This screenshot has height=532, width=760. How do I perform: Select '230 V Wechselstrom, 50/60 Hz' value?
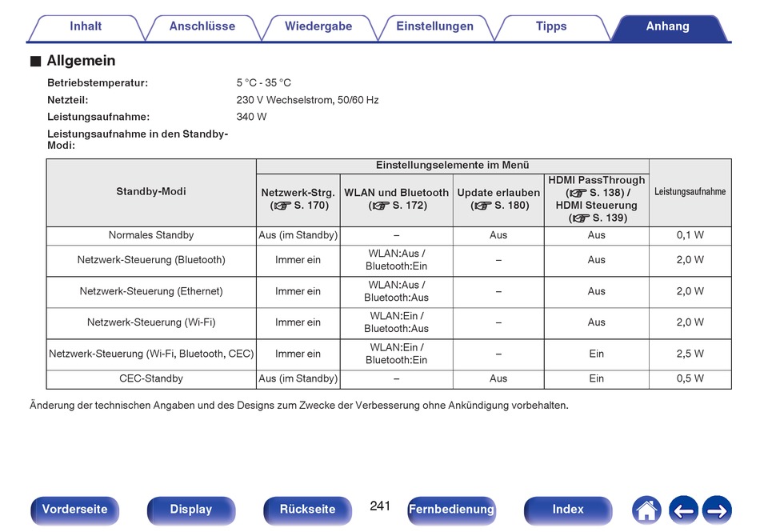[x=307, y=100]
